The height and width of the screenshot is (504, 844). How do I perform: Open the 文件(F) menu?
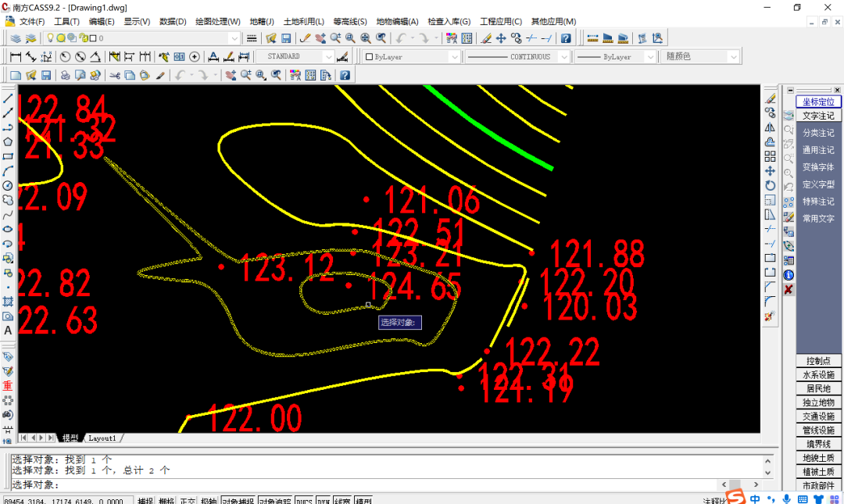[x=32, y=22]
